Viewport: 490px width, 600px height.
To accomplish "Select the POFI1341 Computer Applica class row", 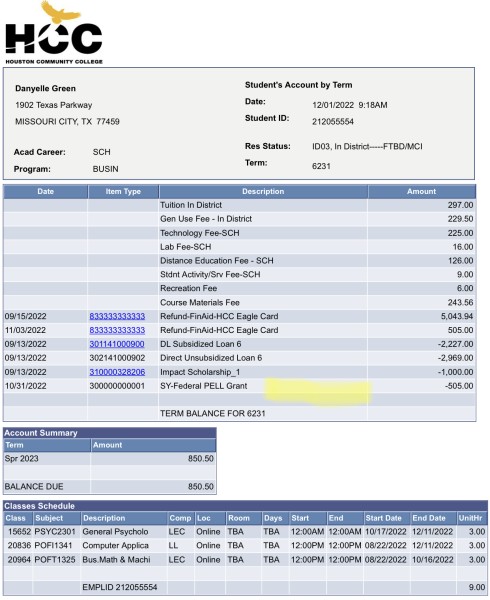I will click(245, 545).
